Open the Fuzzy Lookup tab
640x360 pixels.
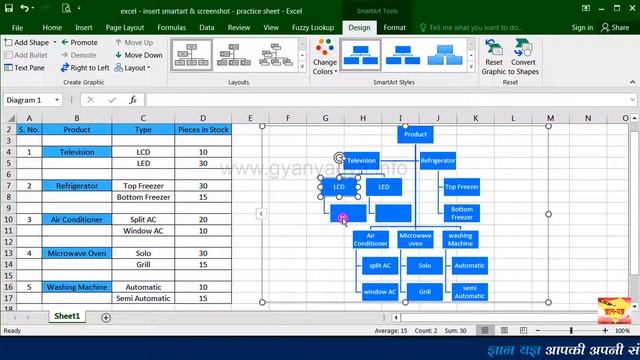(313, 28)
